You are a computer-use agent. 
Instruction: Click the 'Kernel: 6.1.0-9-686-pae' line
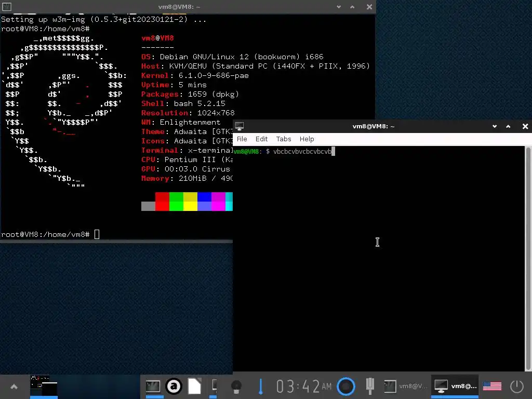pos(195,75)
